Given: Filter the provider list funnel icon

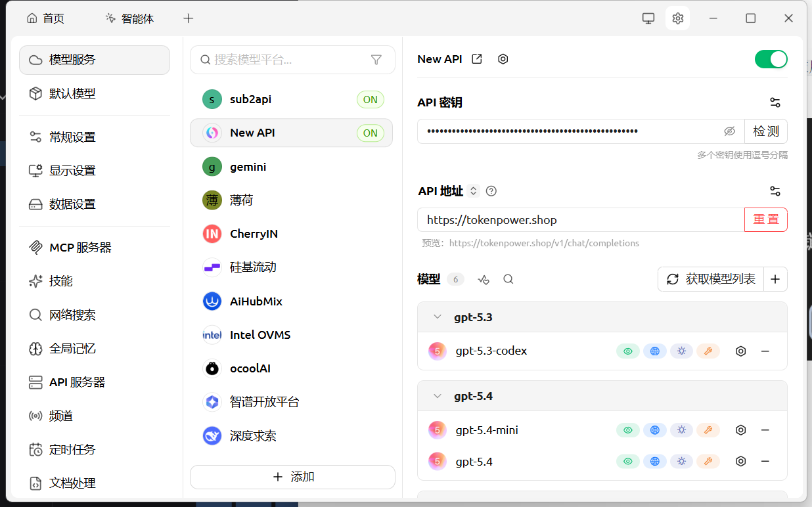Looking at the screenshot, I should [376, 60].
